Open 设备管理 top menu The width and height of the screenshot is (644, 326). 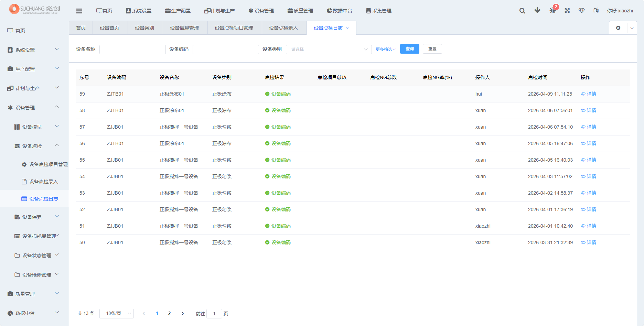261,11
